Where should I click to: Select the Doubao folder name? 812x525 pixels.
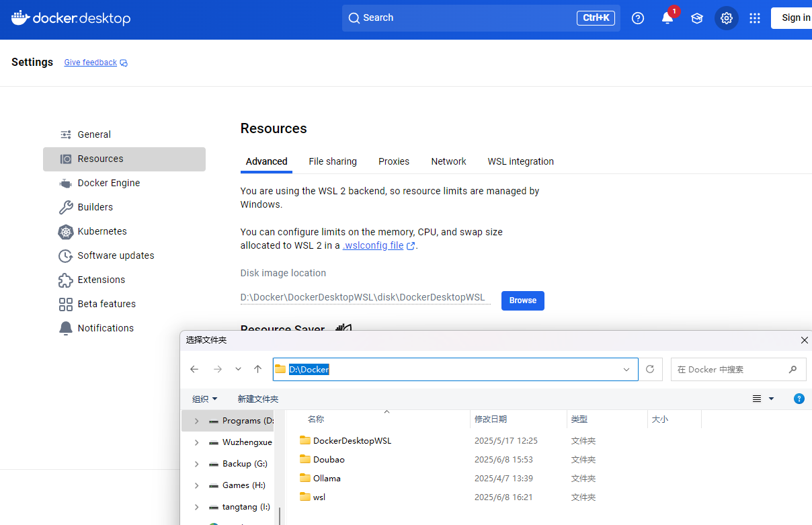[329, 460]
